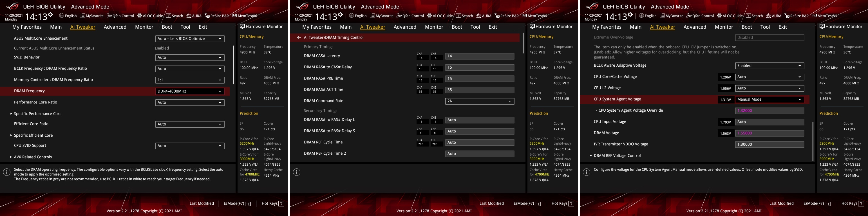Viewport: 868px width, 216px height.
Task: Click info icon beside System Agent Voltage description
Action: tap(586, 172)
